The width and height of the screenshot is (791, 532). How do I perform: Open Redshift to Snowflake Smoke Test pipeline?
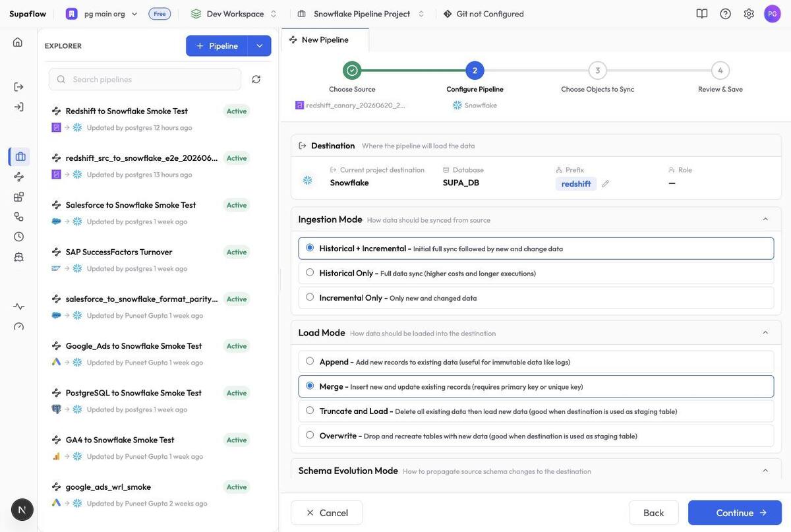[x=127, y=111]
